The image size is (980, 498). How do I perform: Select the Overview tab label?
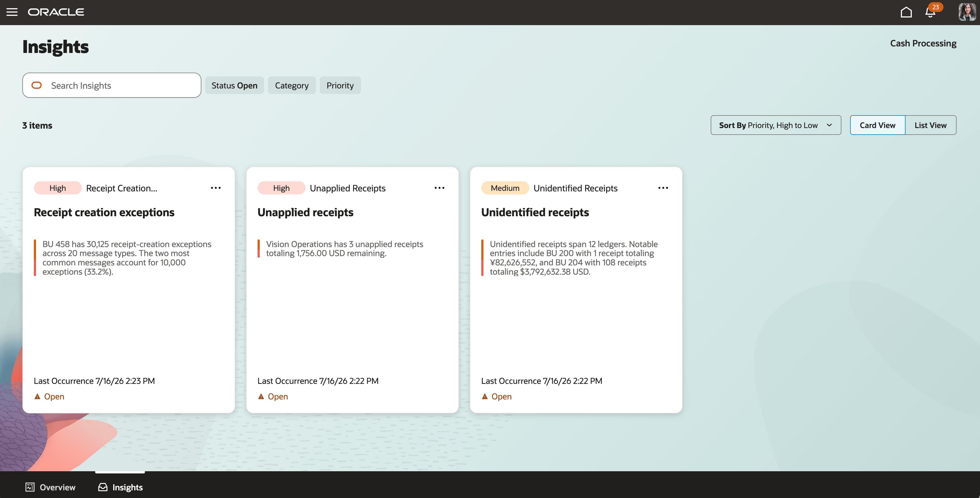pyautogui.click(x=58, y=487)
